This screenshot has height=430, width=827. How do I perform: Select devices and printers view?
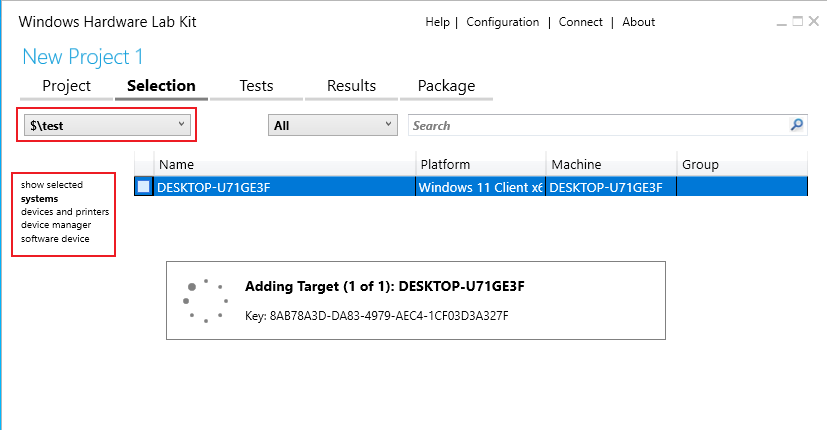(x=65, y=212)
